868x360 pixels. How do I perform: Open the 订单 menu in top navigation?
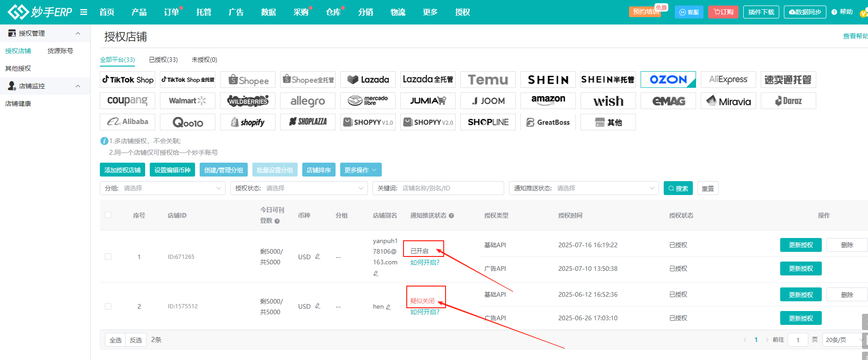[x=171, y=12]
